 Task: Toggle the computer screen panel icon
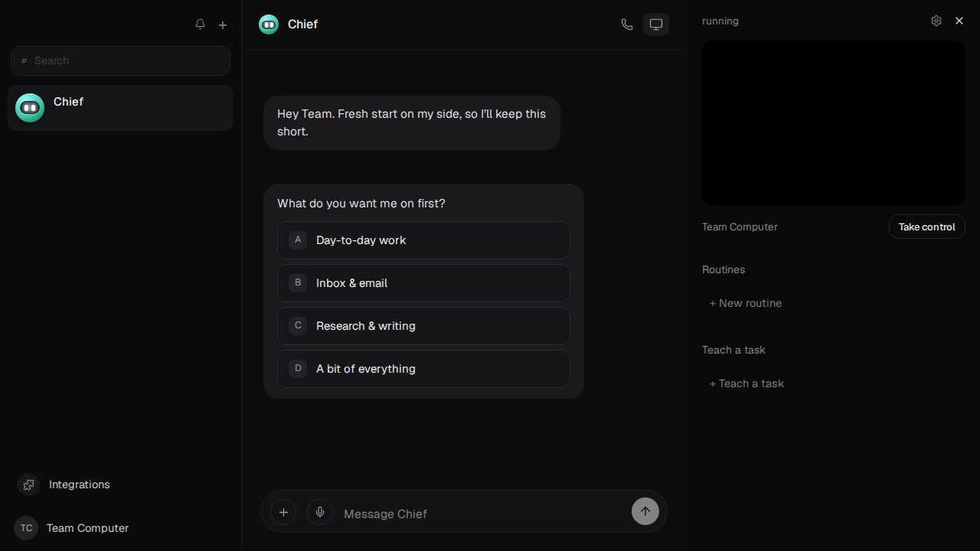coord(656,24)
